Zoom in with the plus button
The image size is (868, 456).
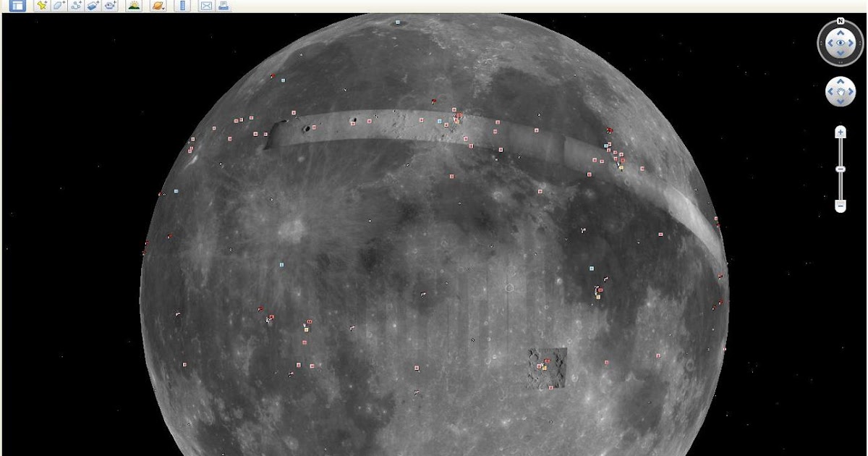point(841,132)
